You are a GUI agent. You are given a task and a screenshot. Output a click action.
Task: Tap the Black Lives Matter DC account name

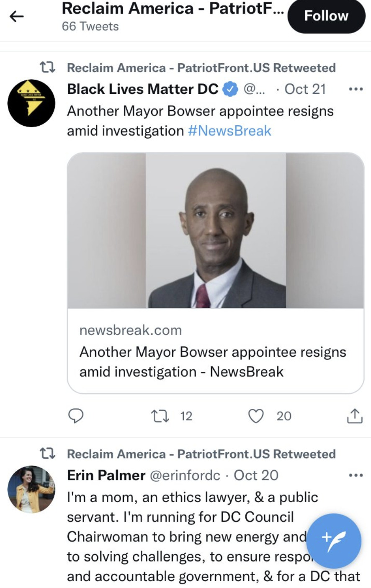coord(142,89)
